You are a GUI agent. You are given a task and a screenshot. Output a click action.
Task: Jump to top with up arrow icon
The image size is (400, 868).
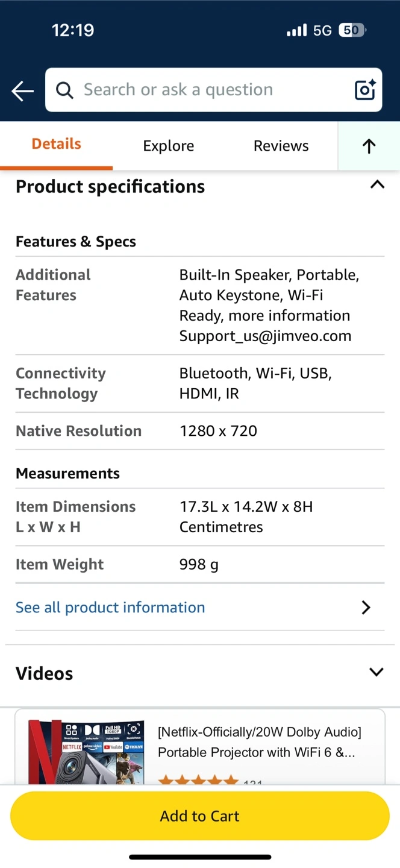pos(369,146)
